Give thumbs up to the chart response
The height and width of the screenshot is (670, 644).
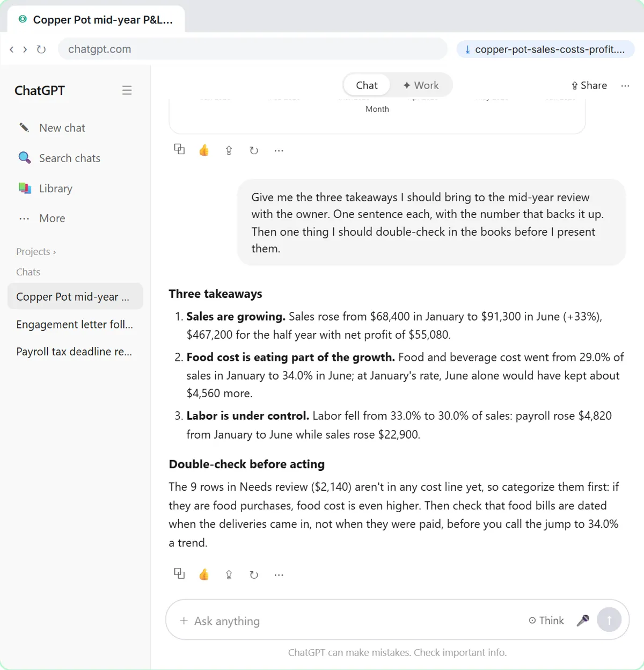[204, 150]
